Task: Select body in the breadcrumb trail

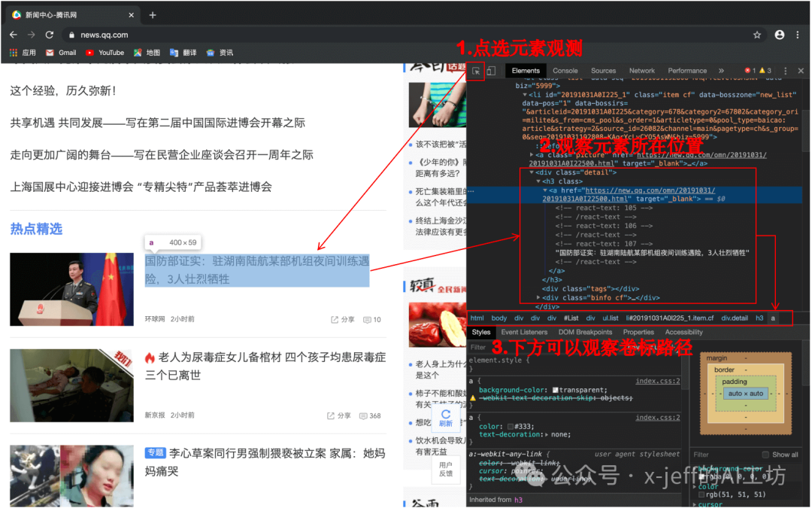Action: click(498, 318)
